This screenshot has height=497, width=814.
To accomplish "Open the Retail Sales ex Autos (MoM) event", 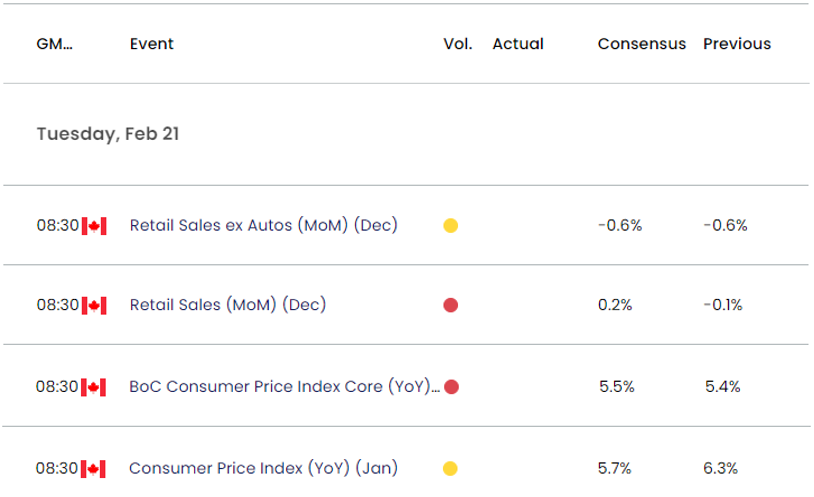I will tap(263, 226).
